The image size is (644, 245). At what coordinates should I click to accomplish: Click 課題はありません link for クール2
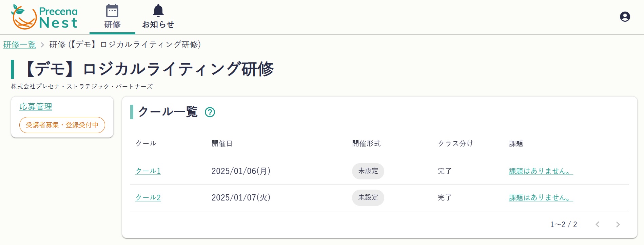541,197
